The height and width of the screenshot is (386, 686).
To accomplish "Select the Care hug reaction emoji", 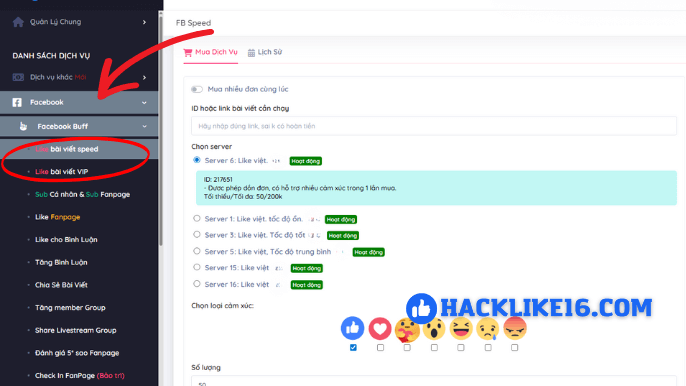I will click(407, 329).
